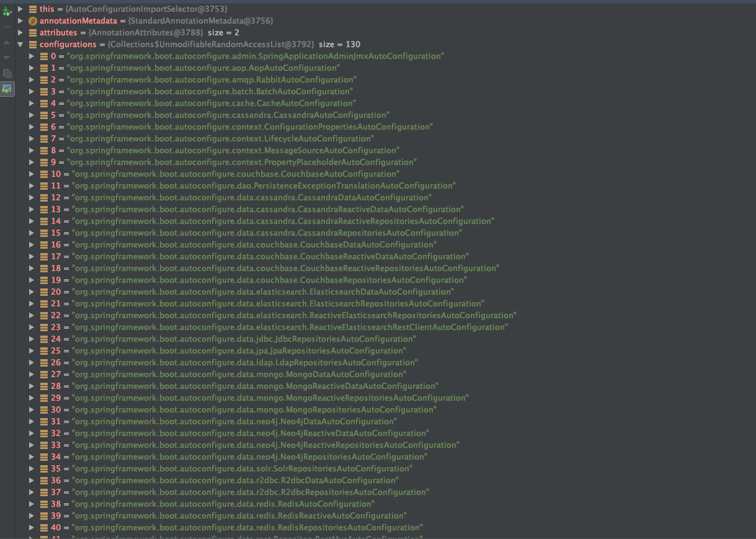The height and width of the screenshot is (539, 756).
Task: Expand the attributes variable node
Action: click(x=20, y=33)
